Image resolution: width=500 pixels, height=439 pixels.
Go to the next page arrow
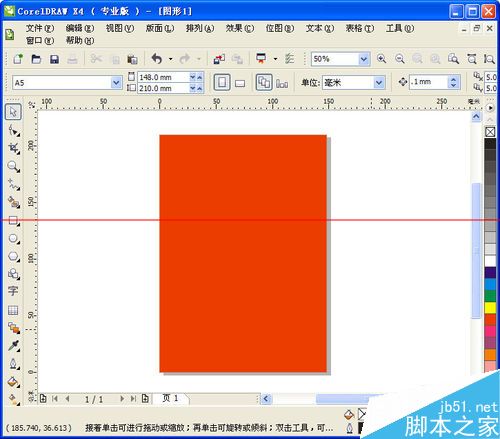point(122,399)
